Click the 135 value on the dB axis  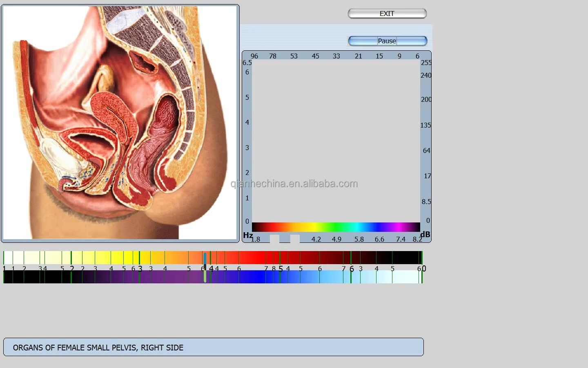[x=425, y=125]
